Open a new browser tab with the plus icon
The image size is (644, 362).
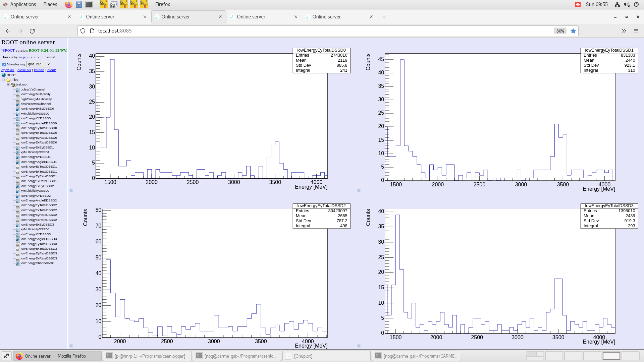pos(384,17)
